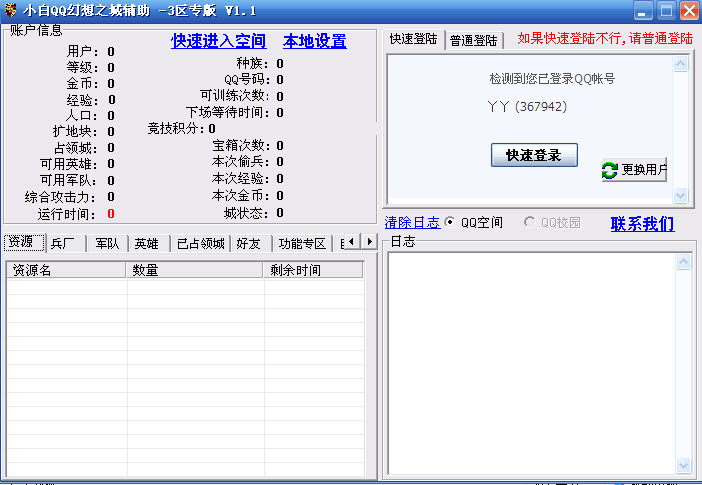Viewport: 702px width, 485px height.
Task: Click the 检测到您已登录QQ帐号 message
Action: [552, 79]
